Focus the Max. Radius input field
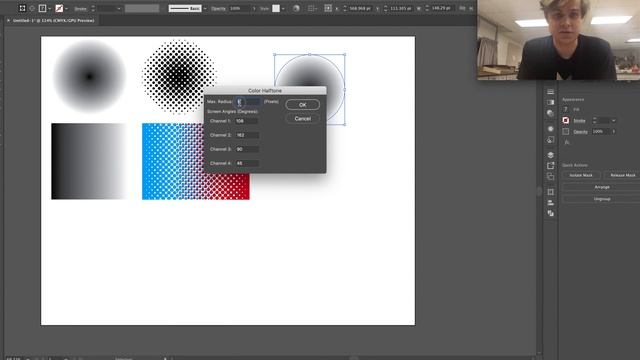 tap(247, 102)
